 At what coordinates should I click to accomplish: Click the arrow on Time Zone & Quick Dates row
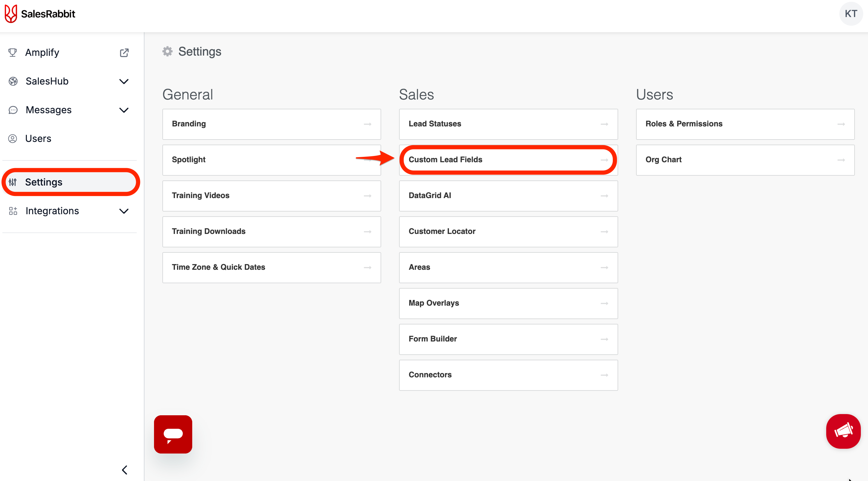pos(367,267)
